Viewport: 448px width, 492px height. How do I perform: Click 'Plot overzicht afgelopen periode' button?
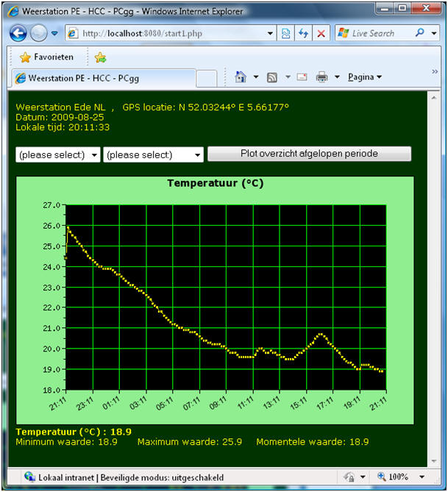[309, 154]
